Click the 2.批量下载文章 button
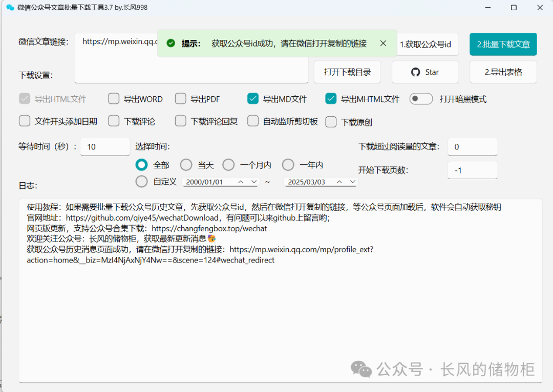This screenshot has width=553, height=392. click(x=503, y=45)
